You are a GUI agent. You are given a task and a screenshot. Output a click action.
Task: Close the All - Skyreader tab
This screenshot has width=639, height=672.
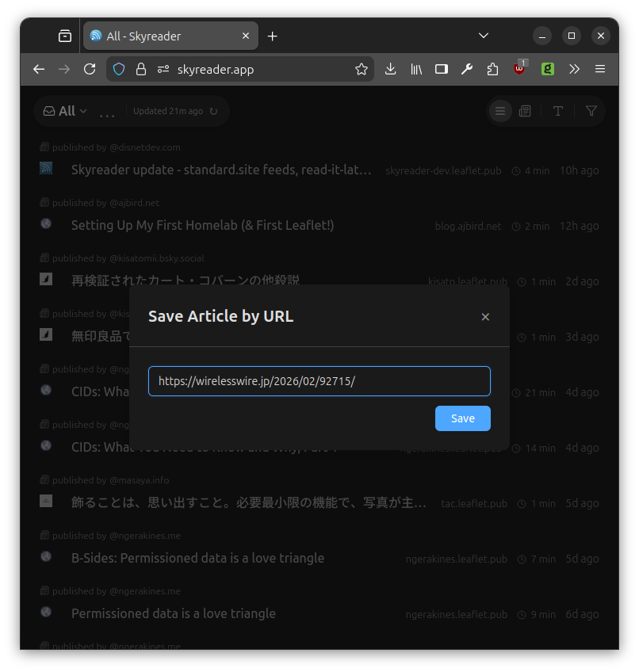pos(246,36)
